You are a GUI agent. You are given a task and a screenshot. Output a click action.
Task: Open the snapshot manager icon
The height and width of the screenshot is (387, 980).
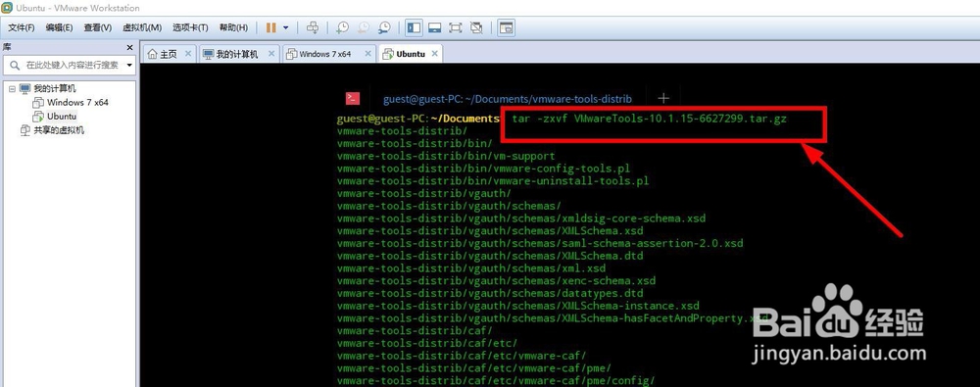(384, 27)
